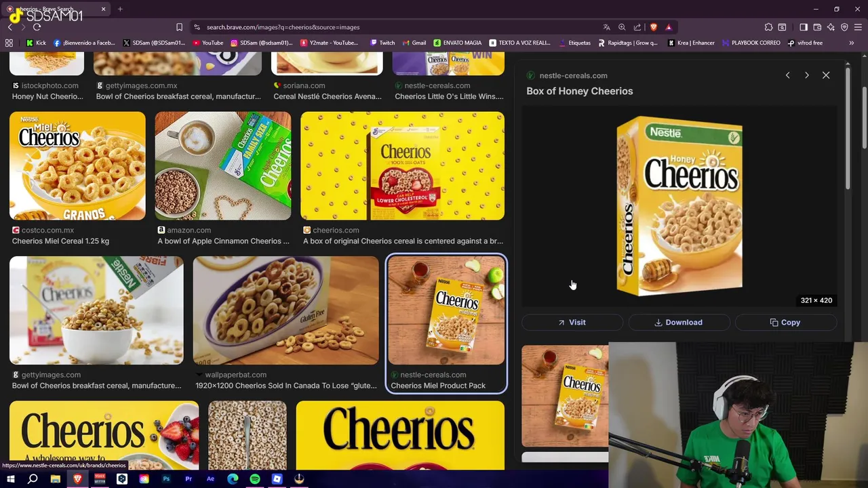The height and width of the screenshot is (488, 868).
Task: Open After Effects from the taskbar
Action: click(x=210, y=479)
